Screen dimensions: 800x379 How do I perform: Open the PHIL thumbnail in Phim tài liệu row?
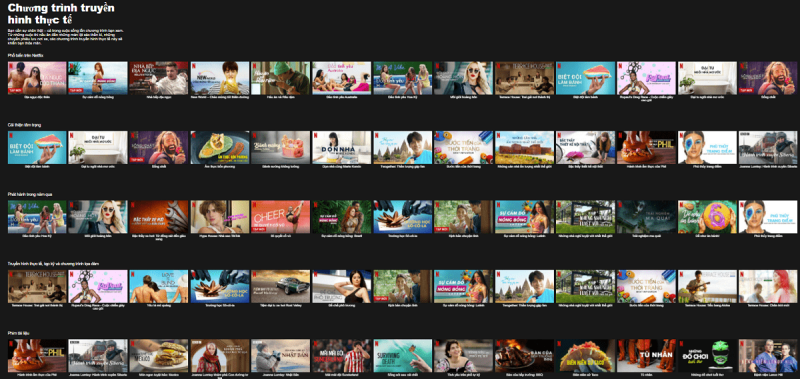coord(37,356)
